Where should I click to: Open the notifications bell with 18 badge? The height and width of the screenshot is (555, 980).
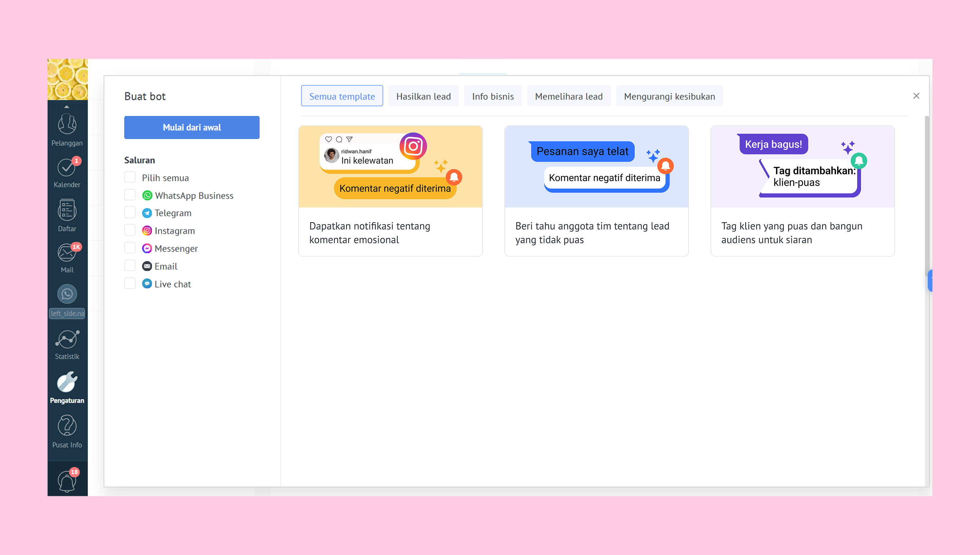coord(67,481)
